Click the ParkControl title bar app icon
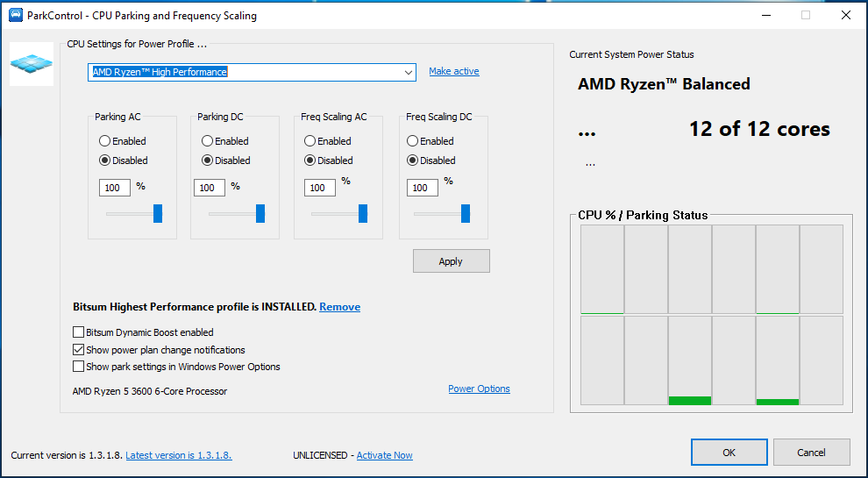 [x=15, y=15]
